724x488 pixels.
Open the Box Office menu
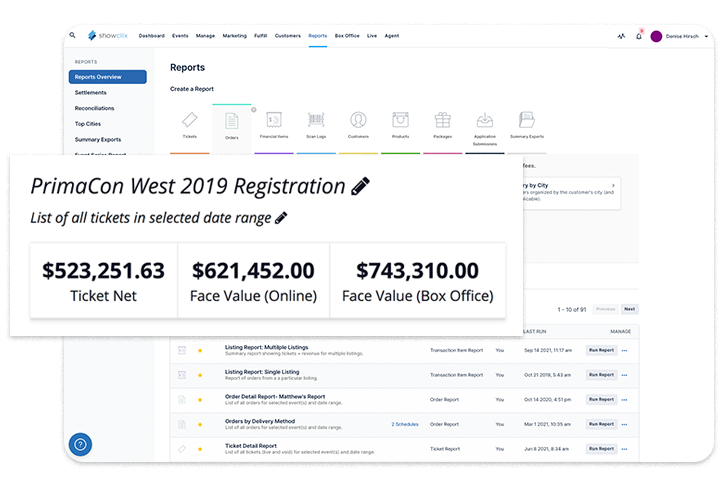pyautogui.click(x=346, y=36)
